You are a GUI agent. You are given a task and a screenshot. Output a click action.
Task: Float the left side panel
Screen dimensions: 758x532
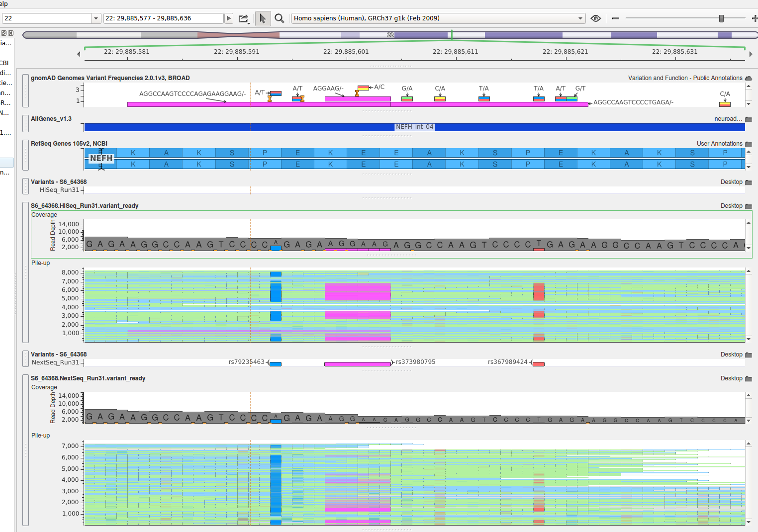click(x=3, y=33)
